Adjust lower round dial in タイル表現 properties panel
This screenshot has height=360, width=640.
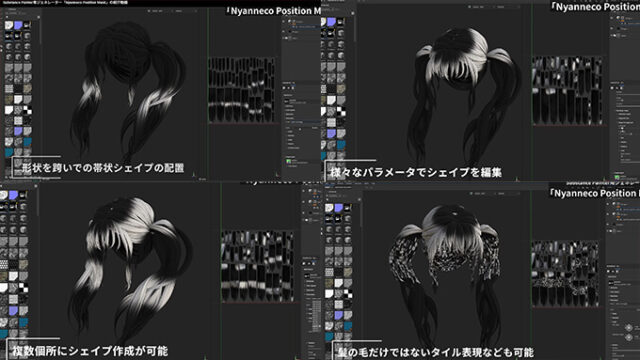tap(629, 337)
